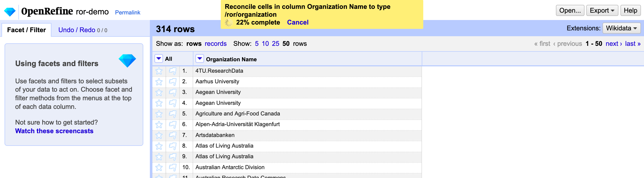Image resolution: width=644 pixels, height=178 pixels.
Task: Star row 7 Artsdatabanken
Action: pos(159,135)
